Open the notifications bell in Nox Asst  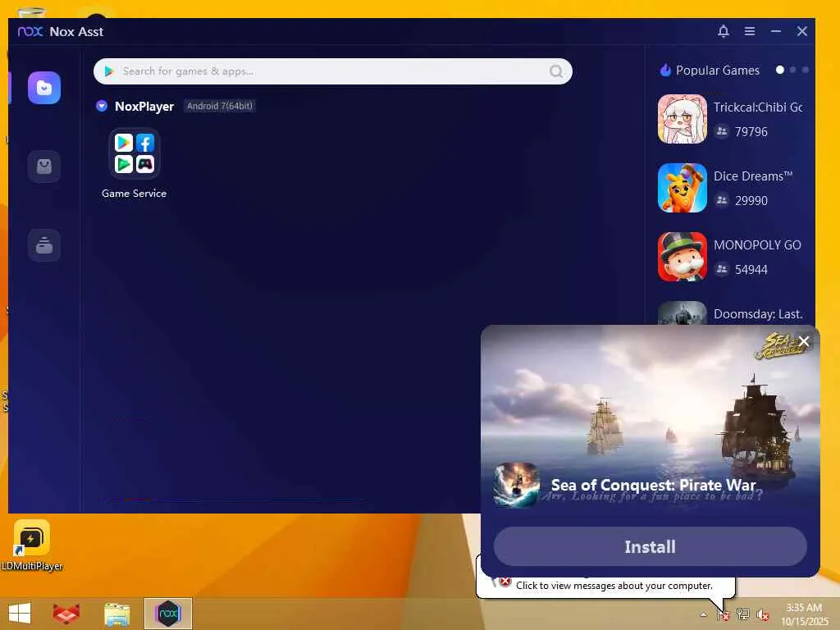(724, 31)
